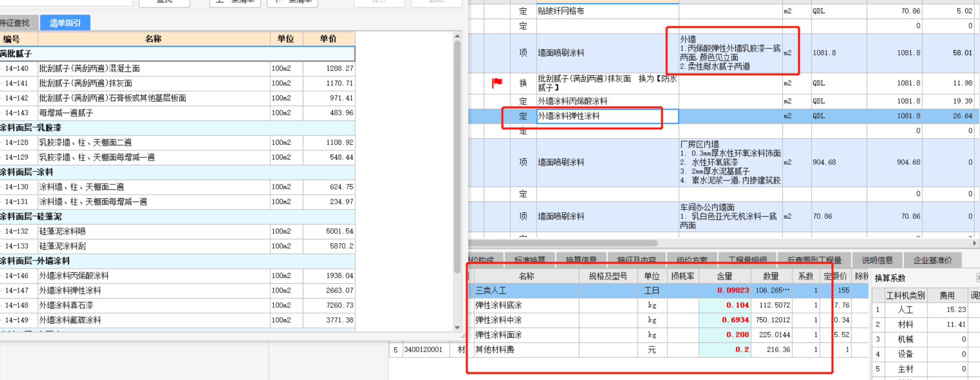The image size is (980, 380).
Task: Click unit price 2663.07
Action: coord(339,290)
